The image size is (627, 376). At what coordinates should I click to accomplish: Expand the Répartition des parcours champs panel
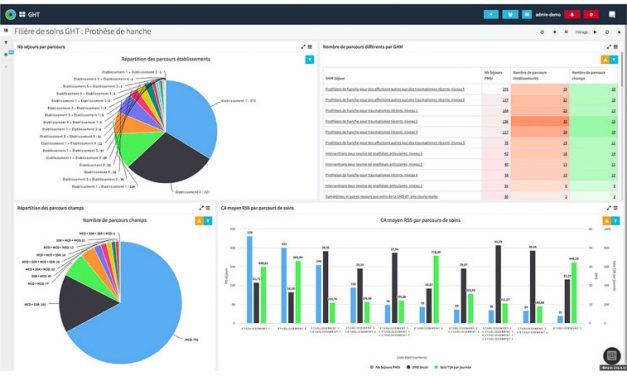[x=201, y=208]
